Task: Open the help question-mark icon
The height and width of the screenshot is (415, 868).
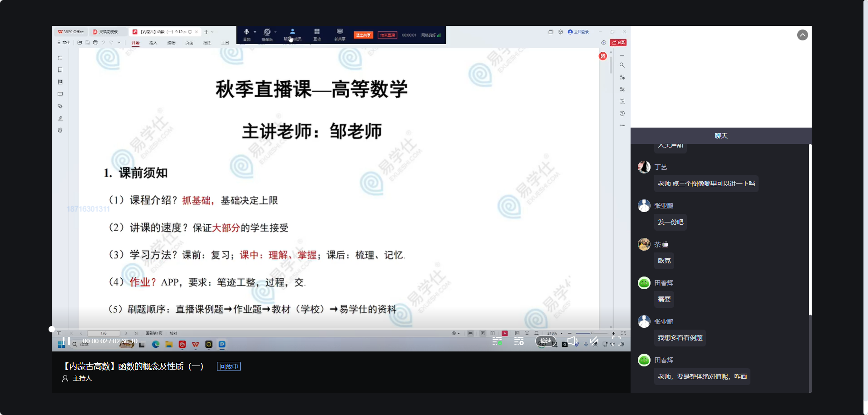Action: point(622,113)
